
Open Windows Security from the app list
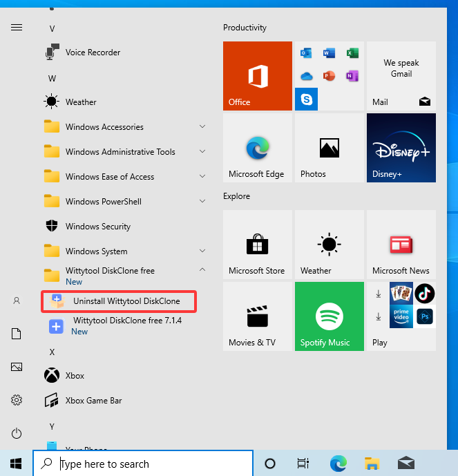coord(124,227)
